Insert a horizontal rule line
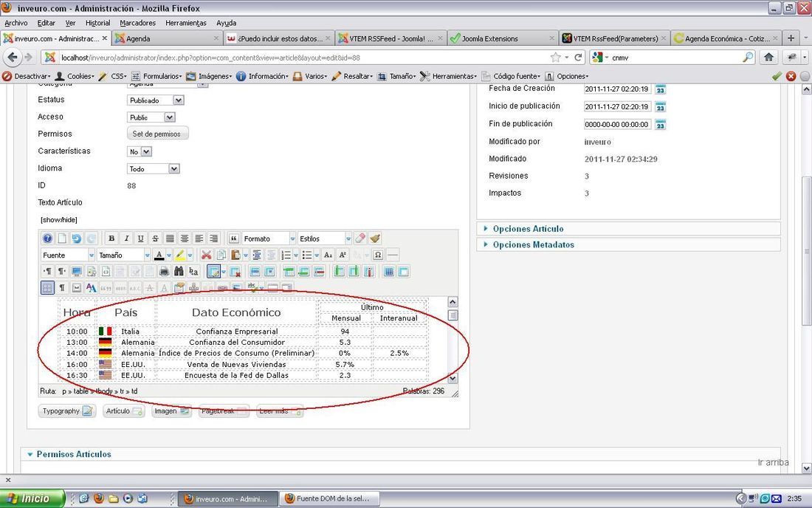This screenshot has height=508, width=812. pos(393,255)
